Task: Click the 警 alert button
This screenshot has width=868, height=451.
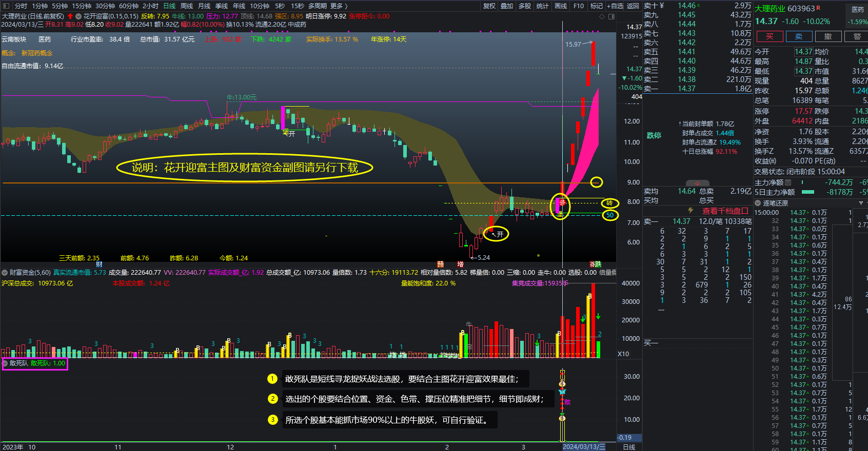Action: 857,36
